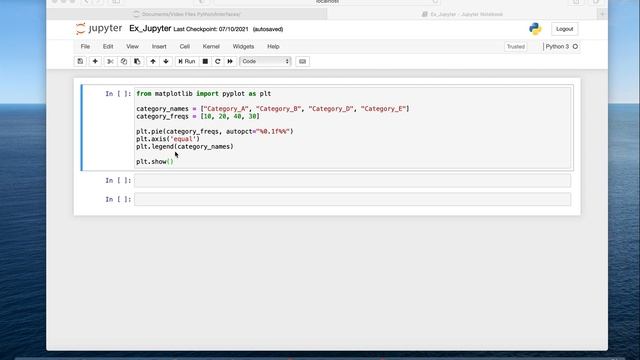
Task: Insert a cell below with plus icon
Action: (95, 61)
